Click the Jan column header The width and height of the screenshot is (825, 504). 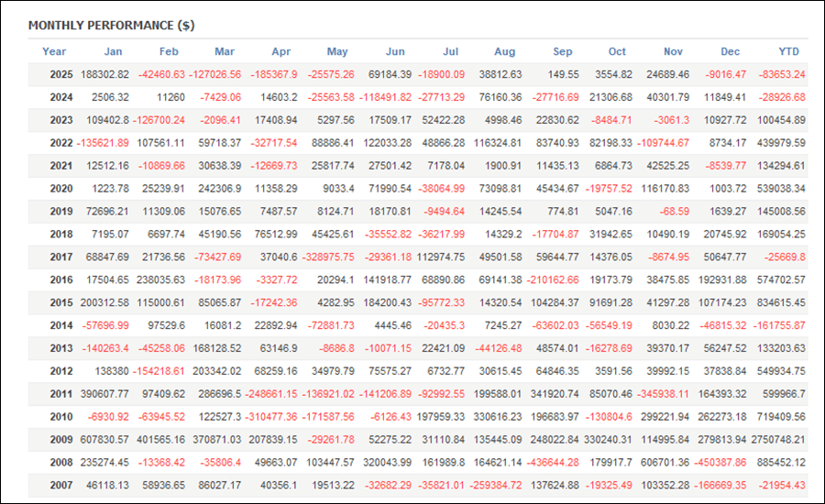click(x=113, y=51)
